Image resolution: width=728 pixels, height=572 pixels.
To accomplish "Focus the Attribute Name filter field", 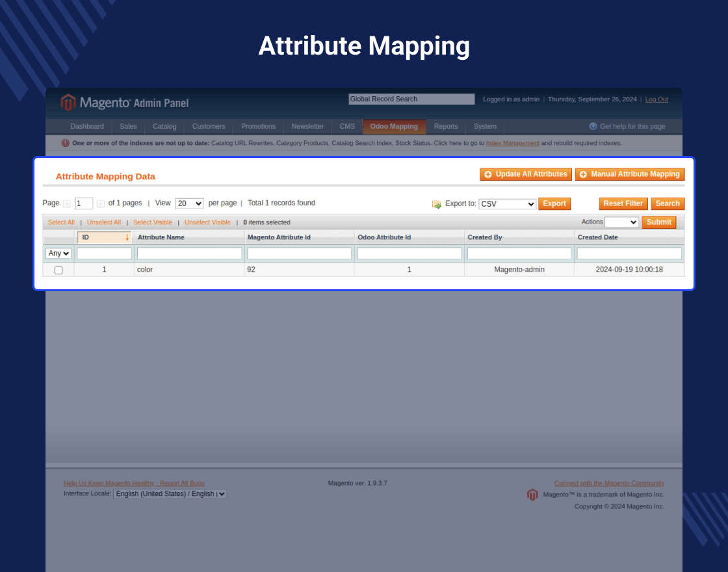I will pyautogui.click(x=189, y=253).
